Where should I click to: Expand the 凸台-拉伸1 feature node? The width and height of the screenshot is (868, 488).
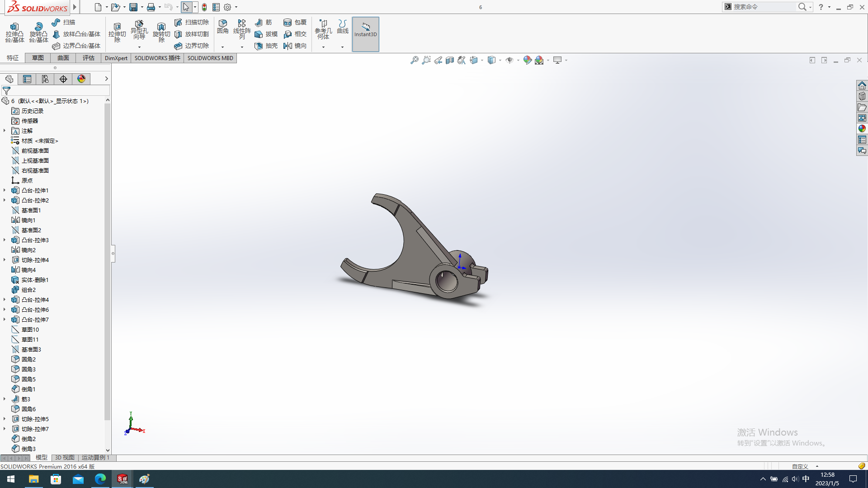(5, 190)
